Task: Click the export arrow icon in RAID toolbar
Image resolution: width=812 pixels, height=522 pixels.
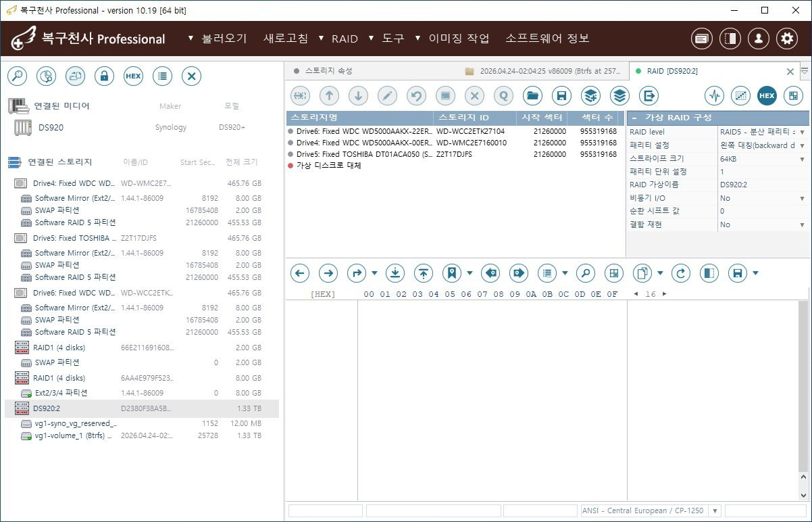Action: tap(649, 96)
